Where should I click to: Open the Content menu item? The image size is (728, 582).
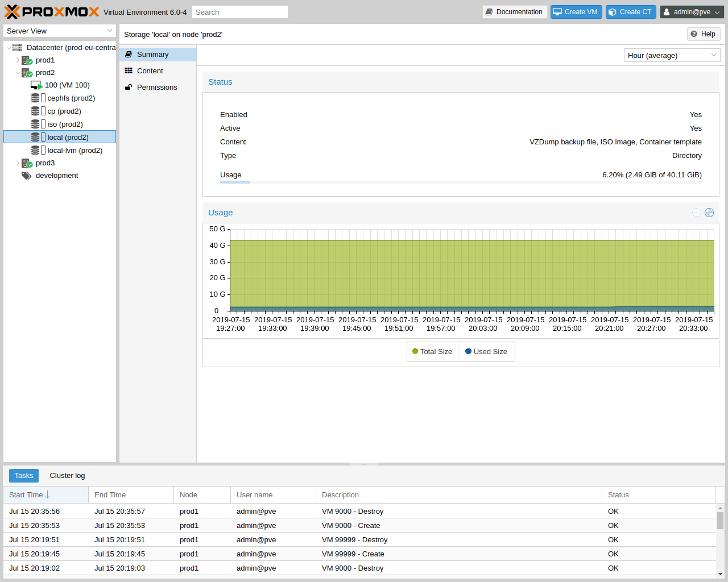tap(150, 71)
